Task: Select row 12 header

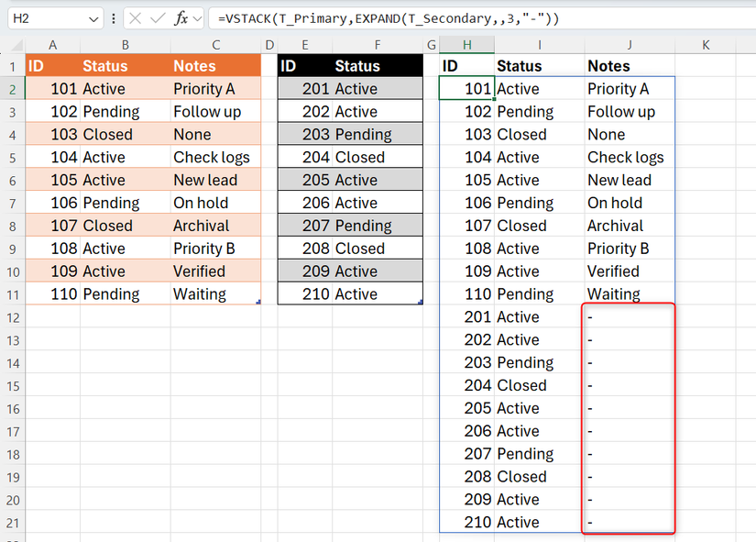Action: click(13, 317)
